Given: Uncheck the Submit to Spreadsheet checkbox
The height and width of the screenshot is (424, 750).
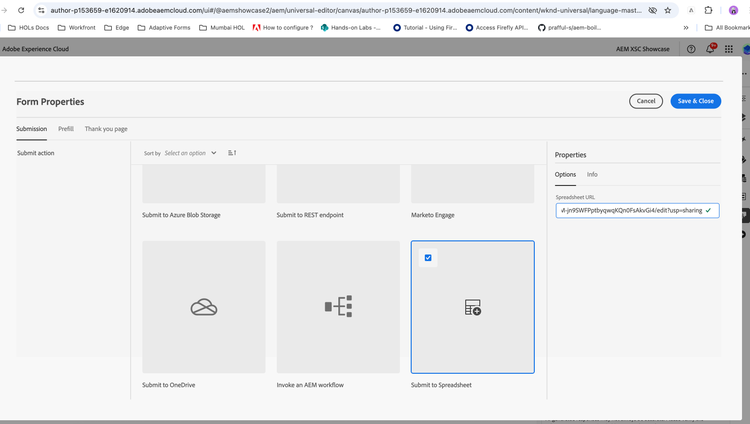Looking at the screenshot, I should coord(428,258).
